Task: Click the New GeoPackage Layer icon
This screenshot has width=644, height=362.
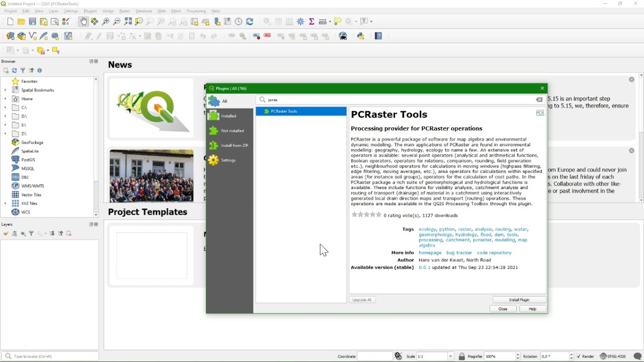Action: point(21,36)
